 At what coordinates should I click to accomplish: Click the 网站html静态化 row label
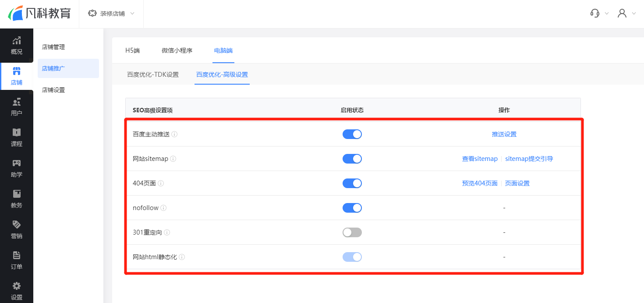(x=155, y=257)
